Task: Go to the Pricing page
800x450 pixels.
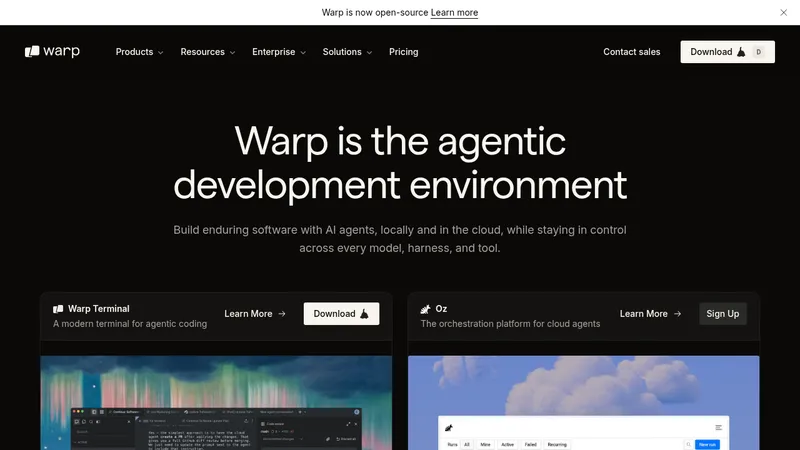Action: (x=404, y=52)
